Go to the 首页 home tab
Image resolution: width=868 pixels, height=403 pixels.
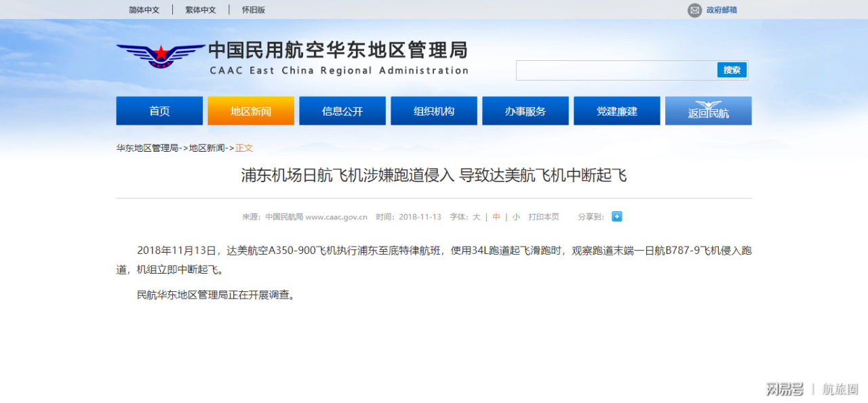(x=159, y=111)
